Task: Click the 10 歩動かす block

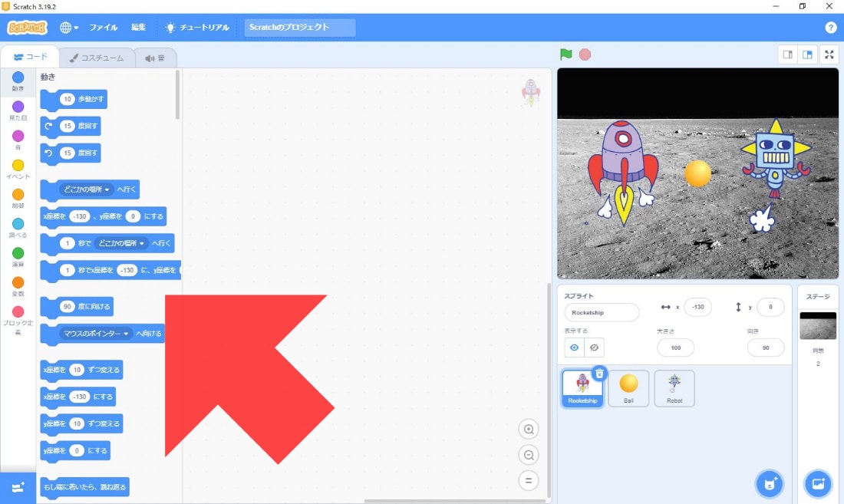Action: (74, 99)
